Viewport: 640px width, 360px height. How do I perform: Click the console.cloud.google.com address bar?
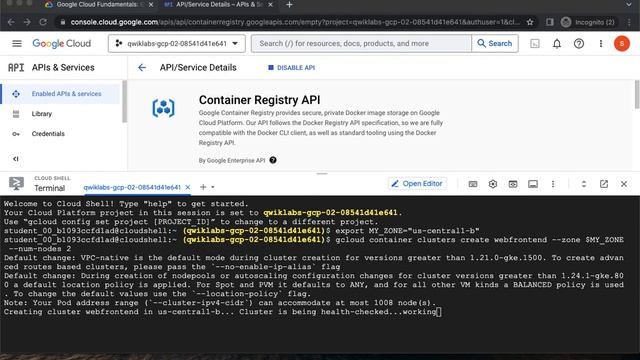click(x=295, y=22)
